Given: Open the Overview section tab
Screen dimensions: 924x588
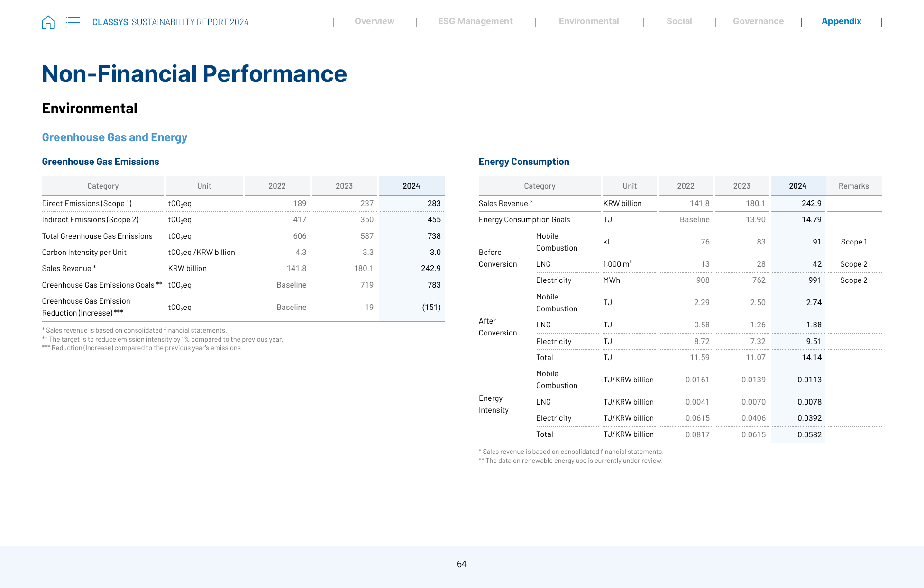Looking at the screenshot, I should coord(375,21).
